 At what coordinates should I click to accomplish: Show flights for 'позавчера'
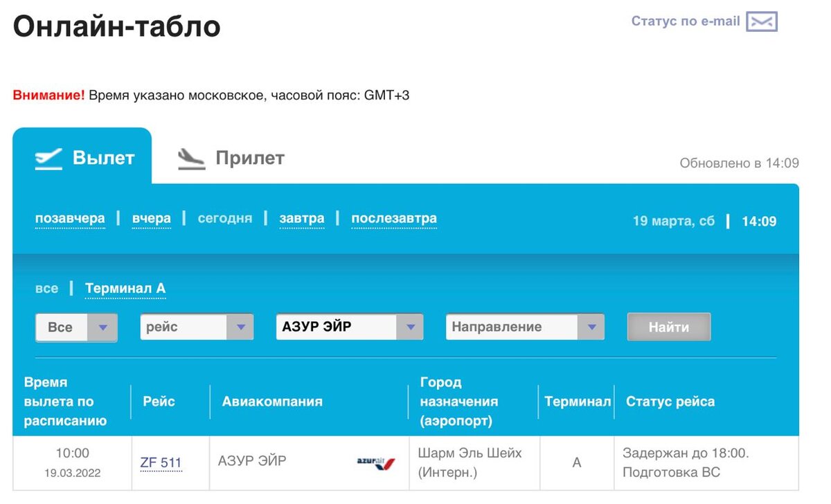pos(70,219)
